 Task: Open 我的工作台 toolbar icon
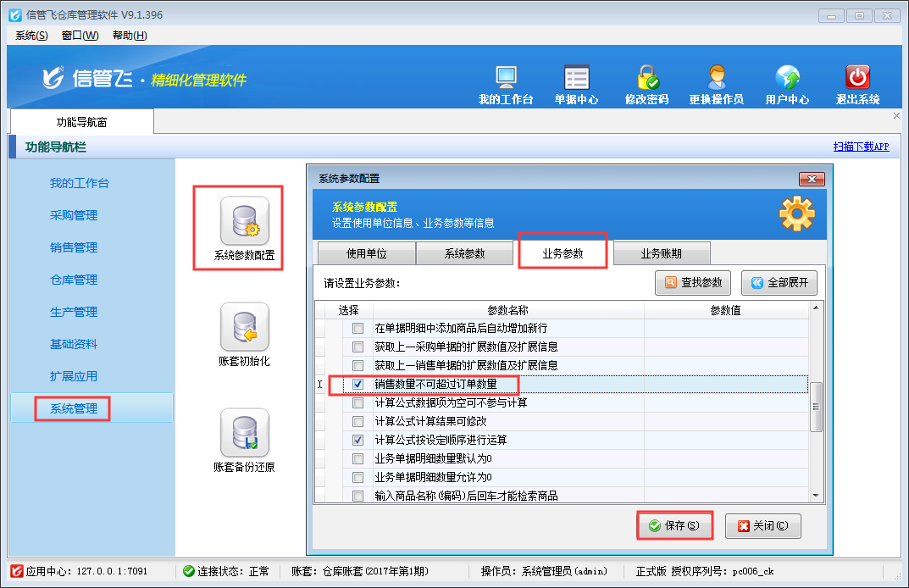(506, 78)
